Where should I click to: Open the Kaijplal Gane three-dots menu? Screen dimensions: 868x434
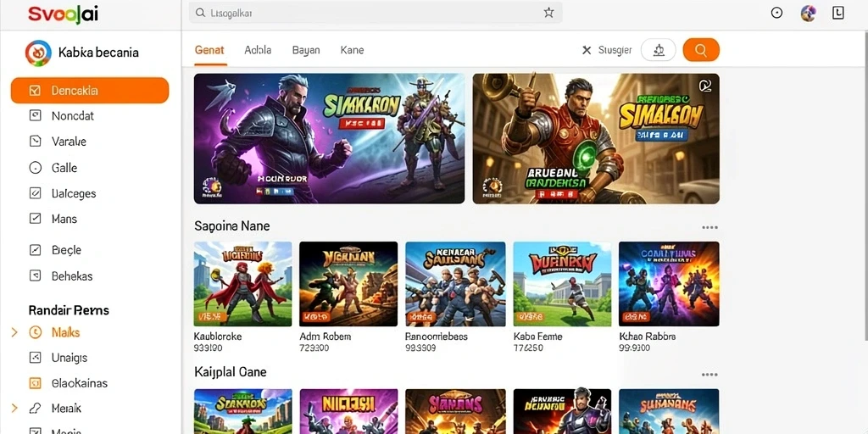click(709, 375)
